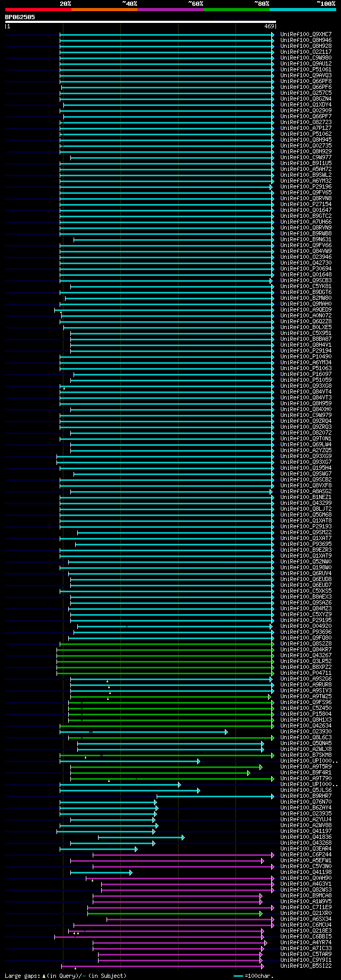This screenshot has width=341, height=980.
Task: Select the UniRef100_B2MW80 label
Action: [306, 298]
